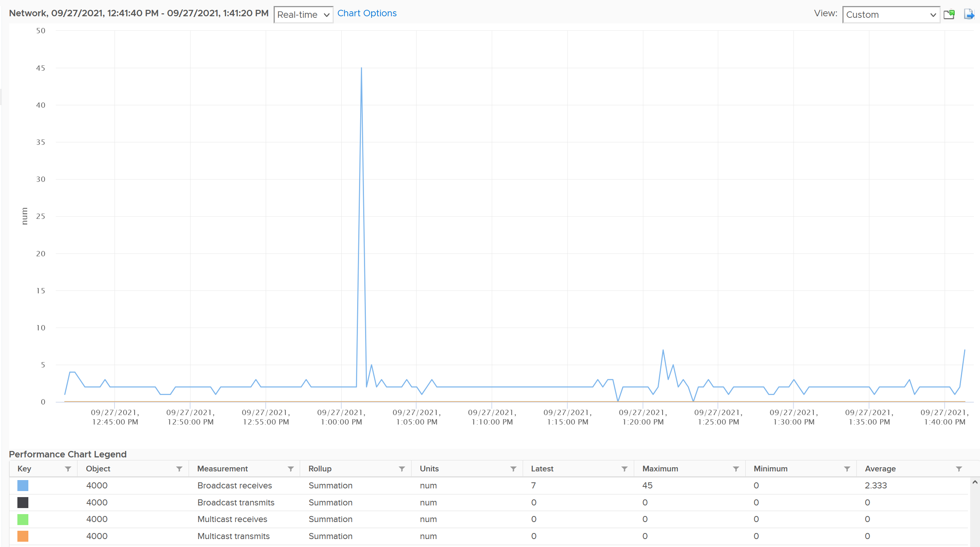Filter the Maximum column
The width and height of the screenshot is (980, 547).
pos(736,469)
